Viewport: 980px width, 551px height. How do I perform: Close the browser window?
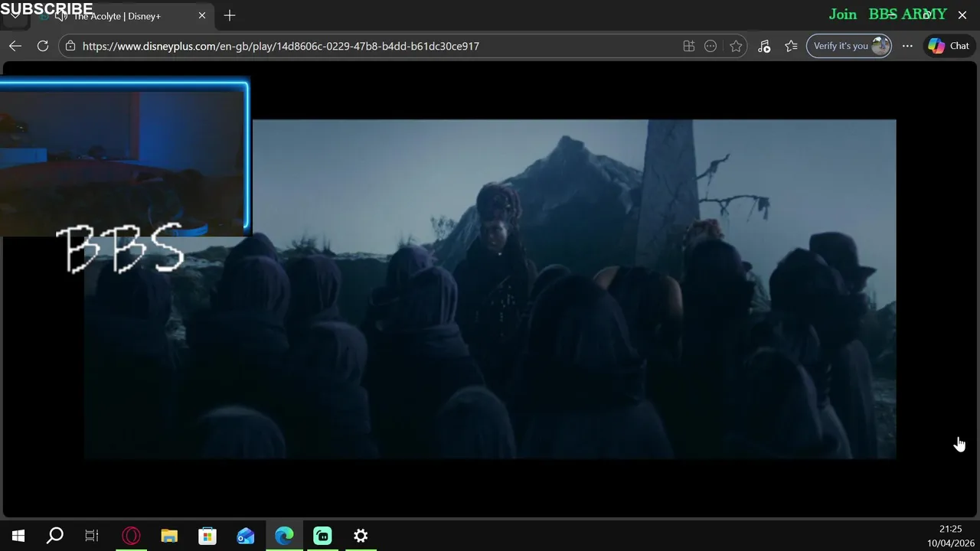point(962,15)
